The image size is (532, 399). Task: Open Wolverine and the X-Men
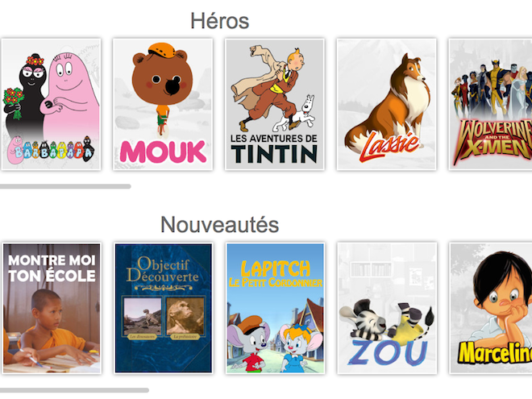click(490, 104)
